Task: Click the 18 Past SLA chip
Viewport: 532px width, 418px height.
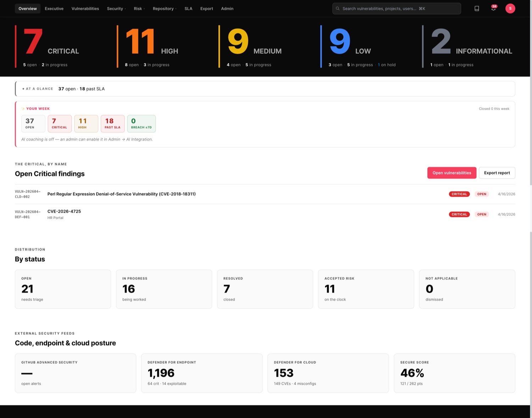Action: tap(112, 124)
